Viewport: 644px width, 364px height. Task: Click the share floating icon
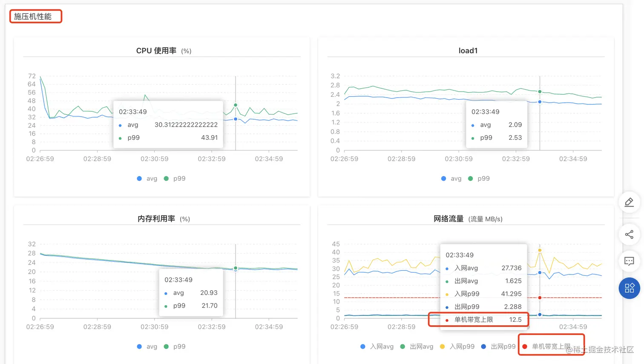[x=629, y=234]
